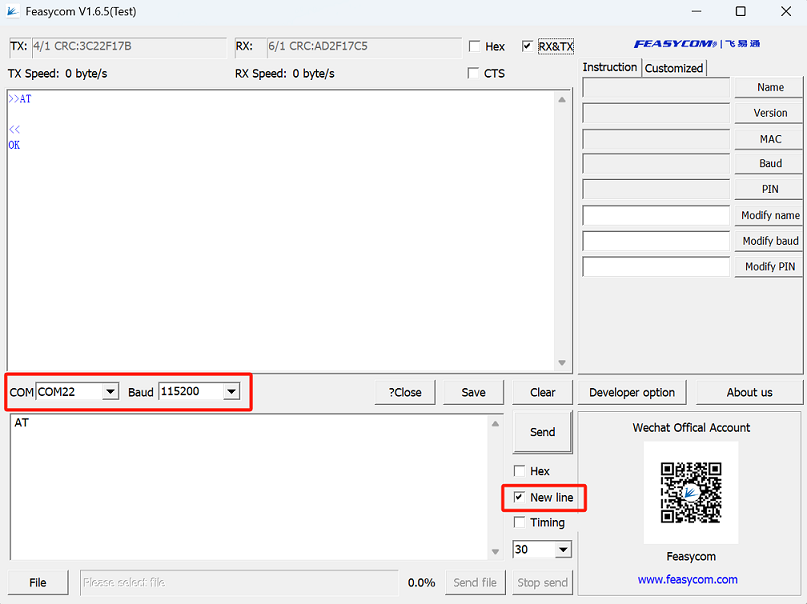Image resolution: width=807 pixels, height=604 pixels.
Task: Send the AT command
Action: pyautogui.click(x=542, y=431)
